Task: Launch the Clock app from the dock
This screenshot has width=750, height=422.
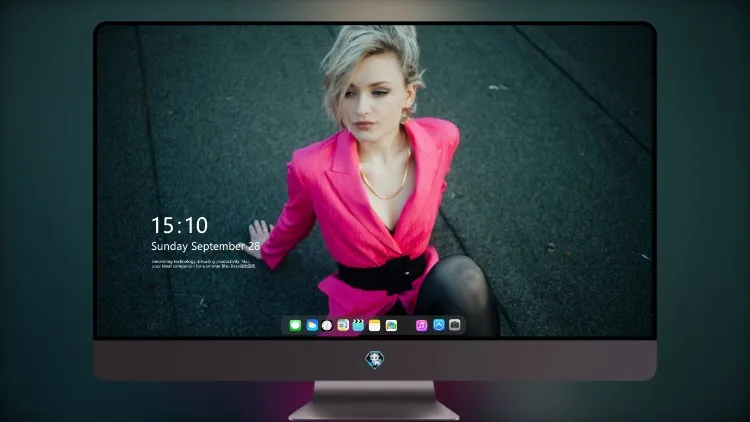Action: (327, 325)
